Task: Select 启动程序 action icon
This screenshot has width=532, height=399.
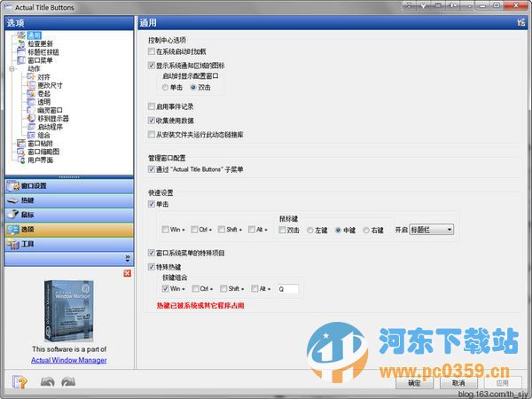Action: 31,127
